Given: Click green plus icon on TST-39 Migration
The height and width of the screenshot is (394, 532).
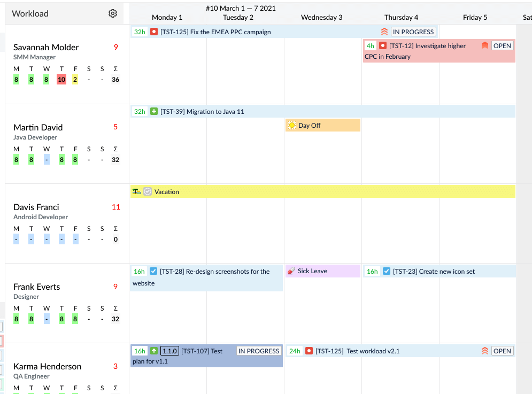Looking at the screenshot, I should [x=154, y=111].
